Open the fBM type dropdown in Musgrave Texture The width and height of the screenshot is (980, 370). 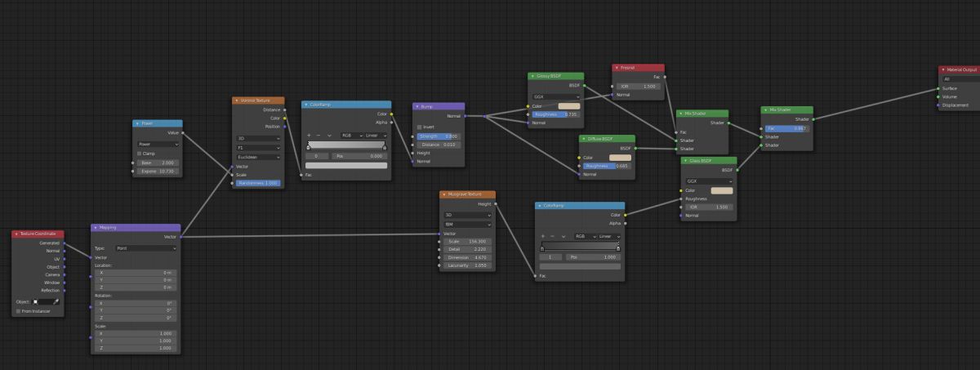coord(468,224)
